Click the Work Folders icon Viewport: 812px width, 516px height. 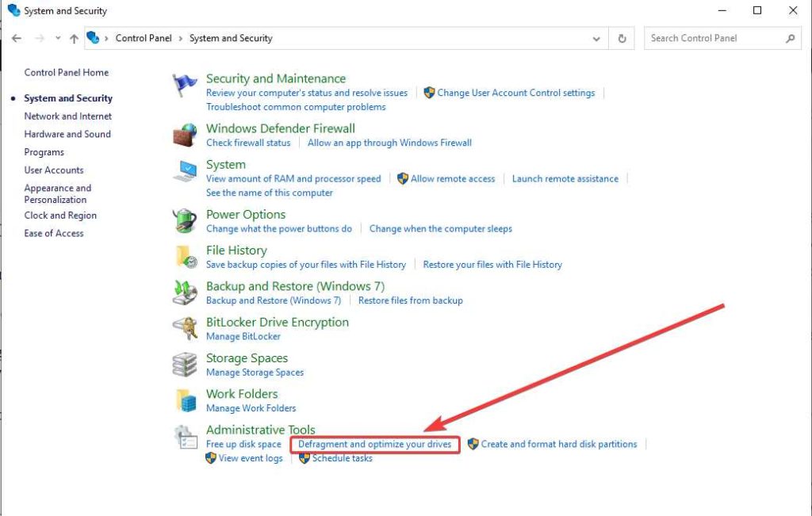pos(186,400)
